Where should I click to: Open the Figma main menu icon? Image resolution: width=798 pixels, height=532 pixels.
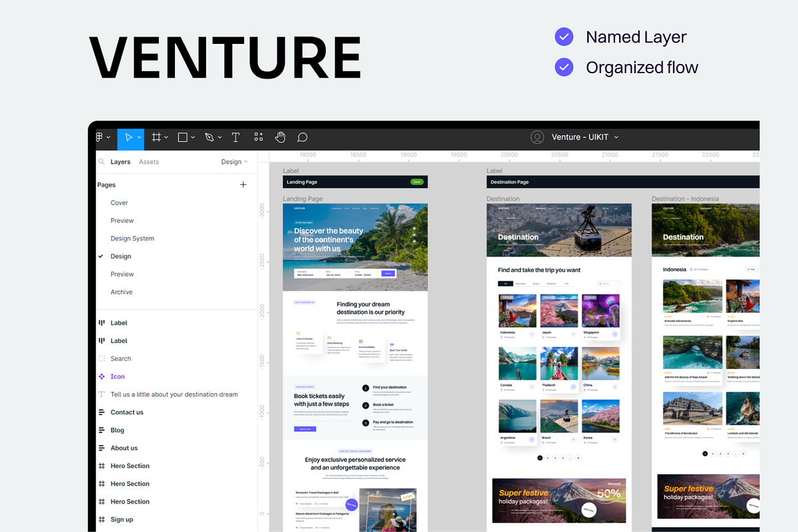tap(99, 137)
